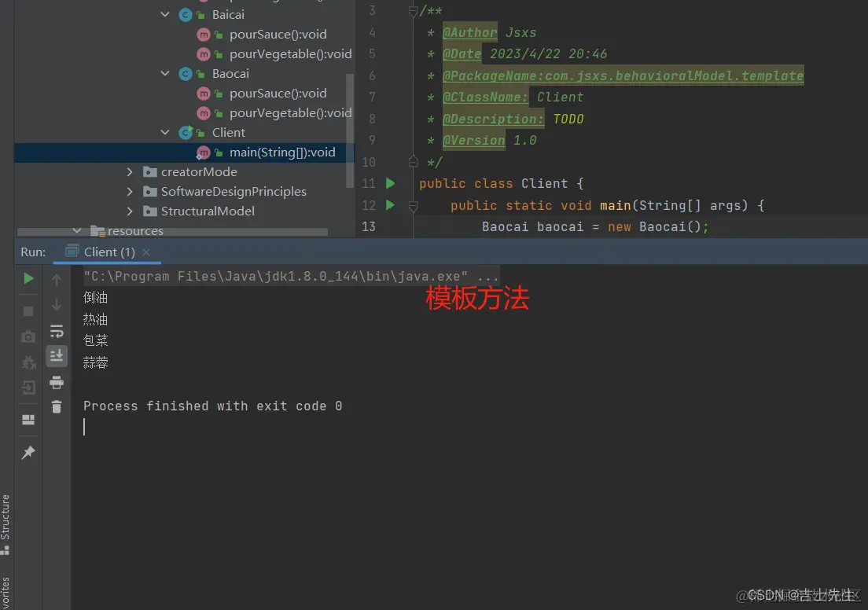Screen dimensions: 868x610
Task: Click the resources folder icon
Action: [97, 231]
